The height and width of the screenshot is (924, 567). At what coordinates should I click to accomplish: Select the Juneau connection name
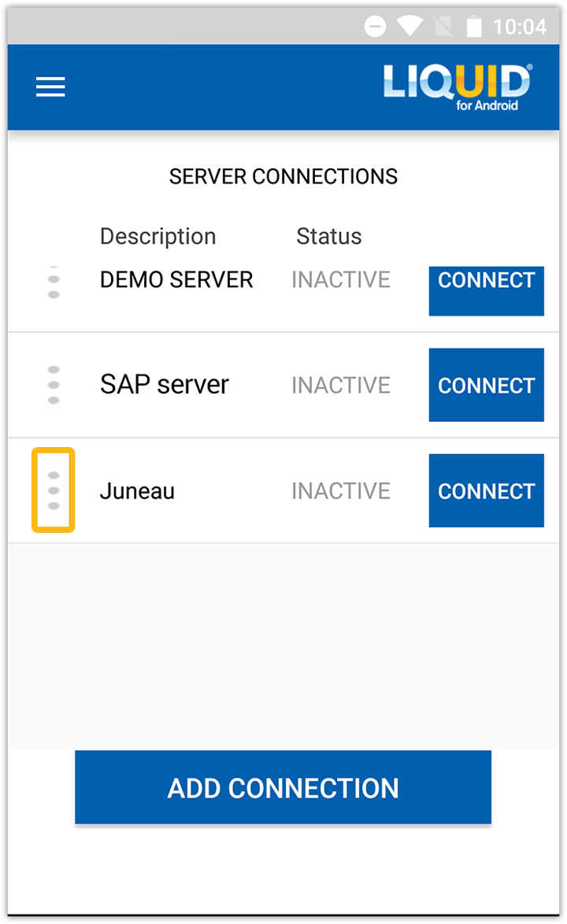coord(137,491)
